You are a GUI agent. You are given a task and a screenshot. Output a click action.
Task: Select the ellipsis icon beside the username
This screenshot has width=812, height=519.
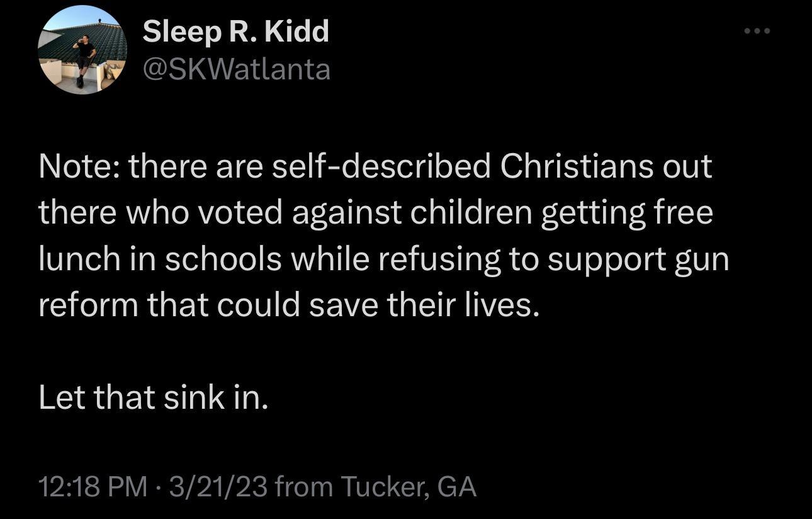[x=756, y=30]
